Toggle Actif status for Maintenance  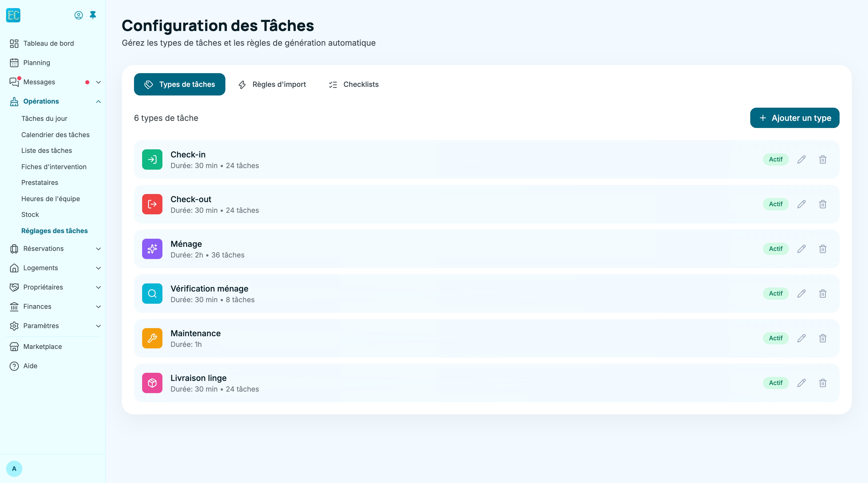[x=776, y=338]
